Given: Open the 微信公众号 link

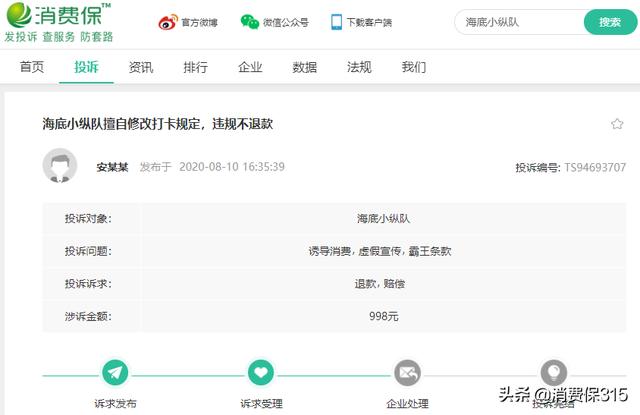Looking at the screenshot, I should 286,22.
